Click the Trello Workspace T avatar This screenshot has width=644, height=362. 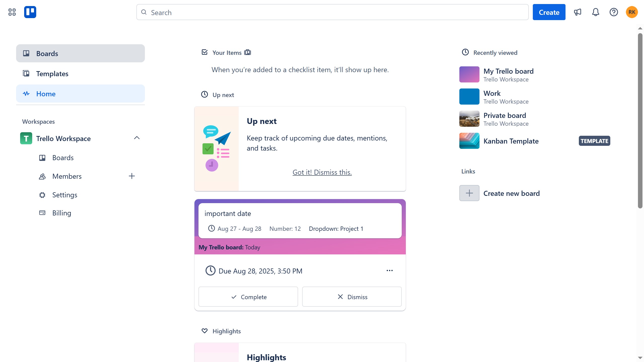(x=26, y=138)
